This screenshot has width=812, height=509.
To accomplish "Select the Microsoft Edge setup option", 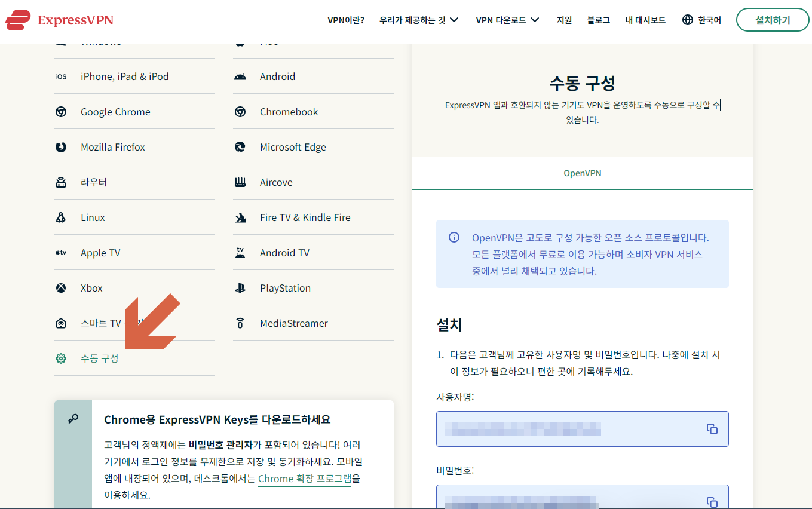I will (314, 147).
